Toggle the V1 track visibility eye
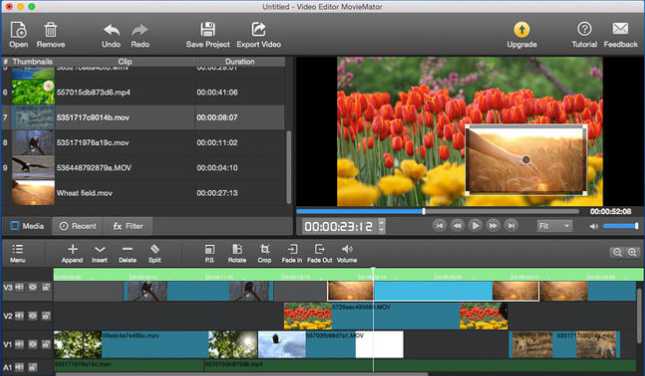645x376 pixels. click(32, 344)
